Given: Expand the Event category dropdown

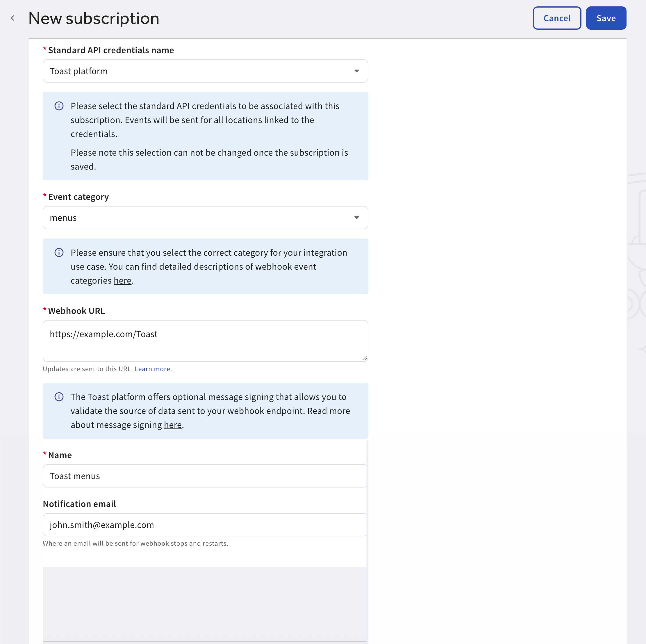Looking at the screenshot, I should tap(205, 218).
